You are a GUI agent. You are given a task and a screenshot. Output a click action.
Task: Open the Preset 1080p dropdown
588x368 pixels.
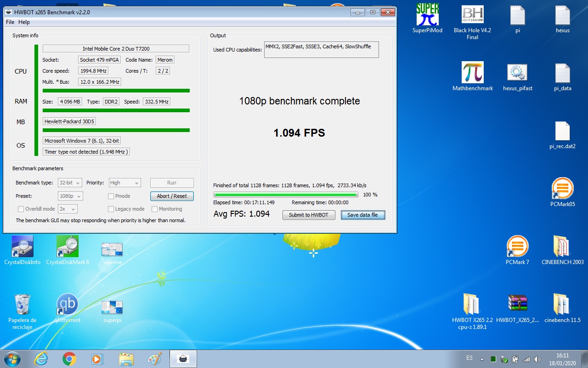click(x=70, y=196)
